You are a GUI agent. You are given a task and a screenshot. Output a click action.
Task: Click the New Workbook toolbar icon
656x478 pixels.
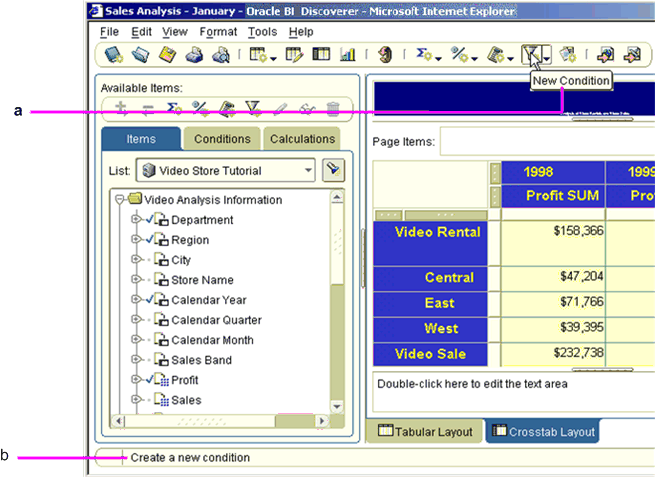tap(113, 54)
